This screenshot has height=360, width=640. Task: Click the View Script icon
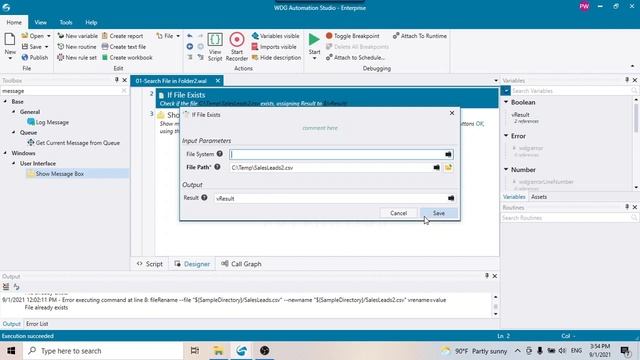click(x=215, y=40)
